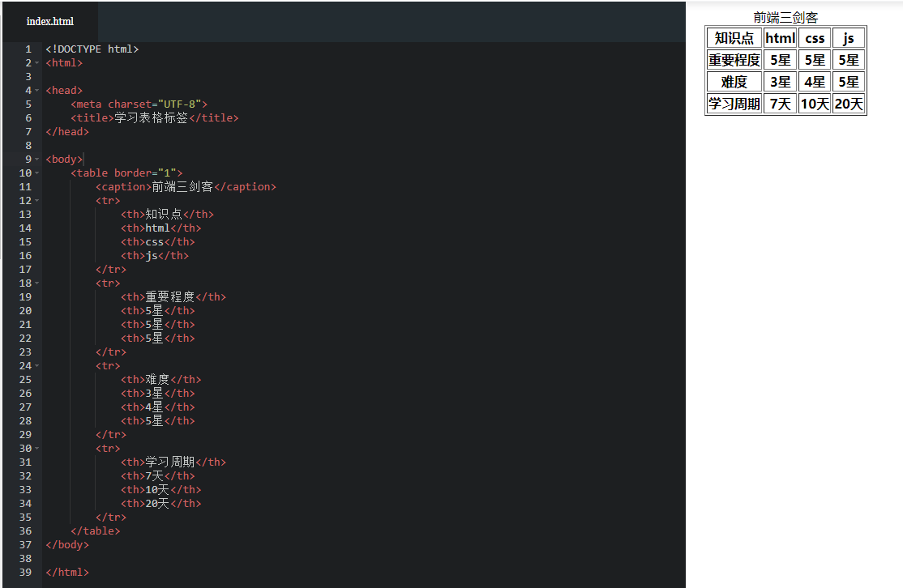Collapse the head section fold arrow on line 4
This screenshot has height=588, width=903.
[37, 91]
